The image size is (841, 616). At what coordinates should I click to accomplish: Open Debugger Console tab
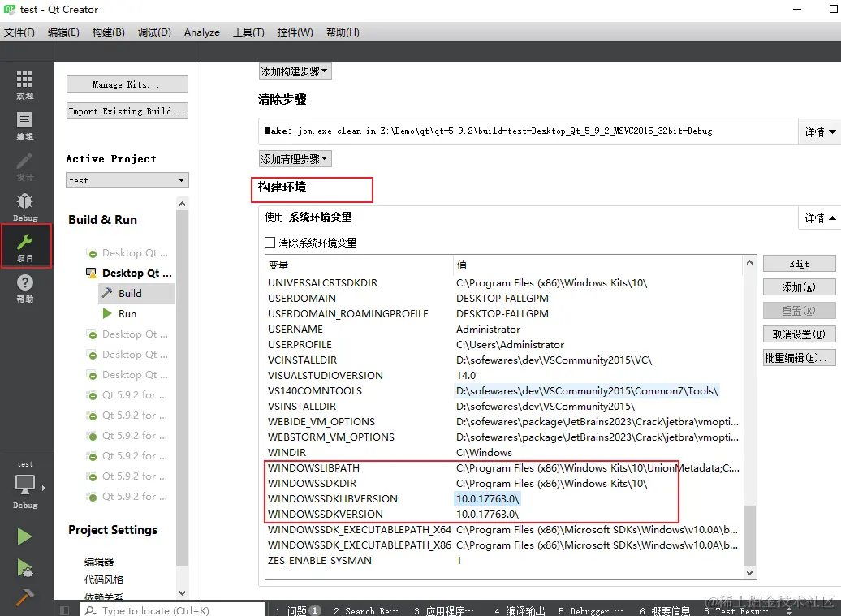point(590,610)
